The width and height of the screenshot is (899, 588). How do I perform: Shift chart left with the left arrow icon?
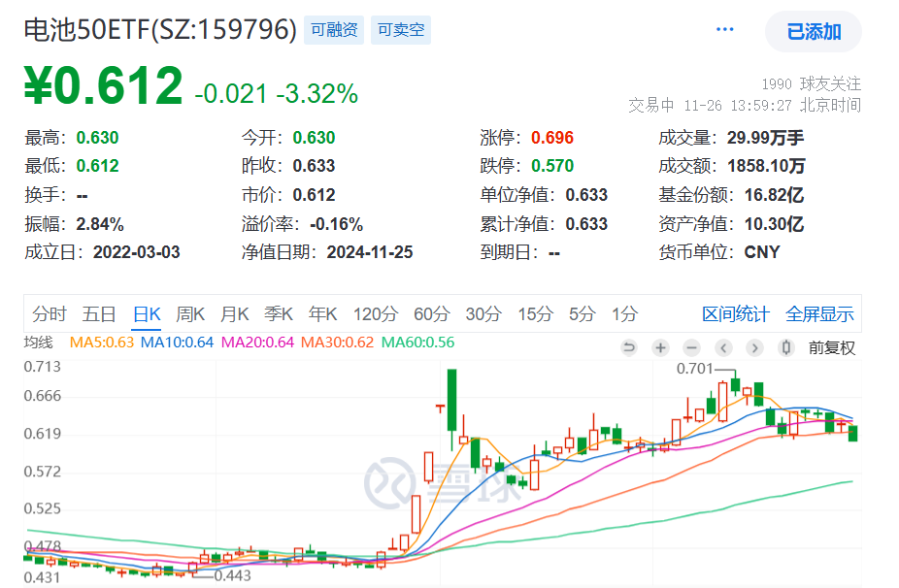[x=723, y=347]
